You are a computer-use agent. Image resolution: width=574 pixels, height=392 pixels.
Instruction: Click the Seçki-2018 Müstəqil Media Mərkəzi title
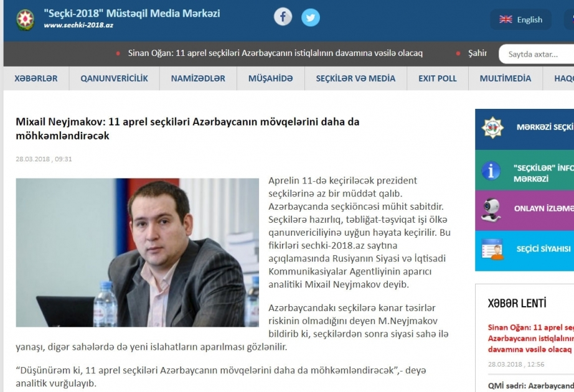click(132, 14)
